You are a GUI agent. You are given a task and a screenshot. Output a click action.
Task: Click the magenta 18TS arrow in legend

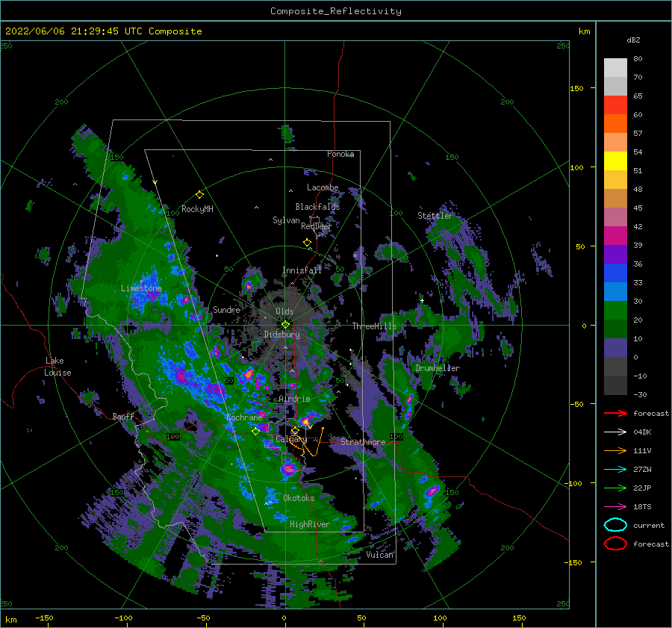(x=615, y=506)
